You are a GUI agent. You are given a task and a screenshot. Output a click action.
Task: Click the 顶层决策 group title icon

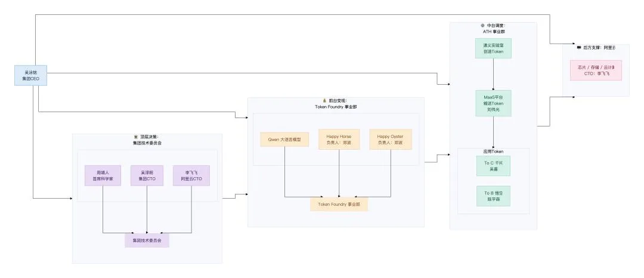point(136,137)
